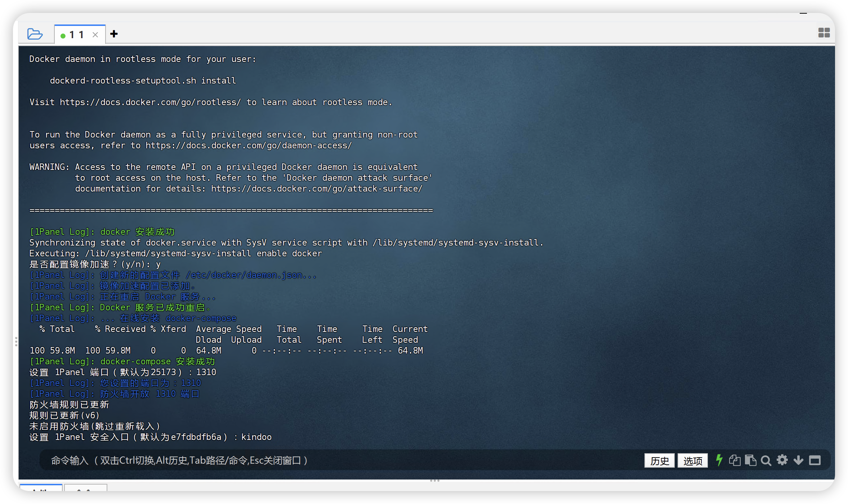This screenshot has width=848, height=504.
Task: Click the copy icon in the command bar
Action: (x=735, y=460)
